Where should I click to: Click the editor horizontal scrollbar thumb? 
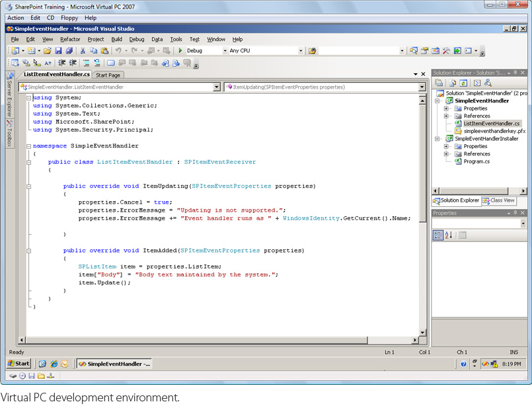197,340
